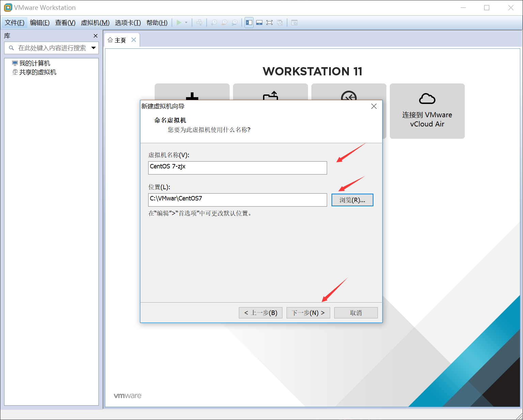The width and height of the screenshot is (523, 420).
Task: Click the 连接到 VMware vCloud Air tile
Action: pos(427,111)
